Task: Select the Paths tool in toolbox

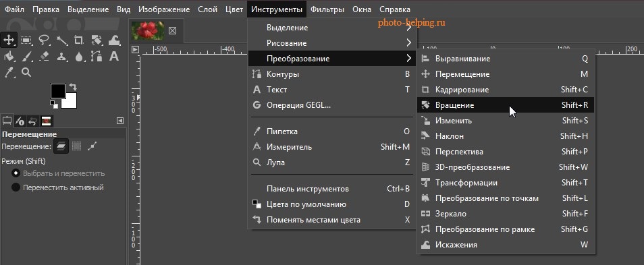Action: click(97, 56)
